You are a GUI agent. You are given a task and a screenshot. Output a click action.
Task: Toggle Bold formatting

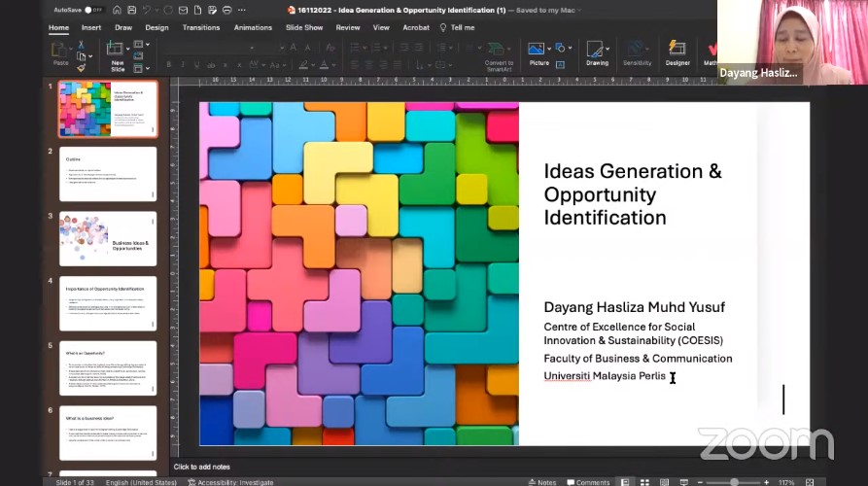tap(168, 65)
